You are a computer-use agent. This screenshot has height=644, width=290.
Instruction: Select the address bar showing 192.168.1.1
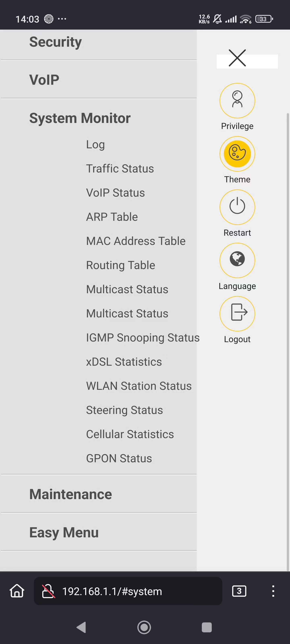coord(128,591)
